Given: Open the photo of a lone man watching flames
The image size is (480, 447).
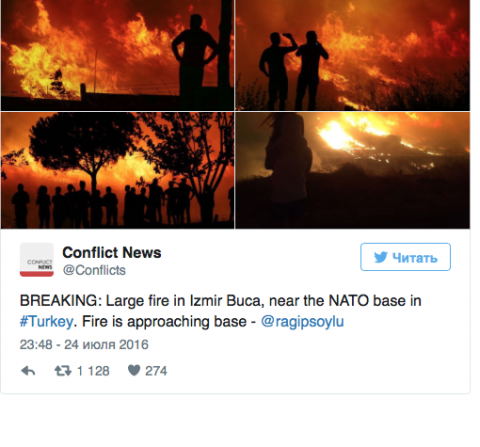Looking at the screenshot, I should [117, 55].
